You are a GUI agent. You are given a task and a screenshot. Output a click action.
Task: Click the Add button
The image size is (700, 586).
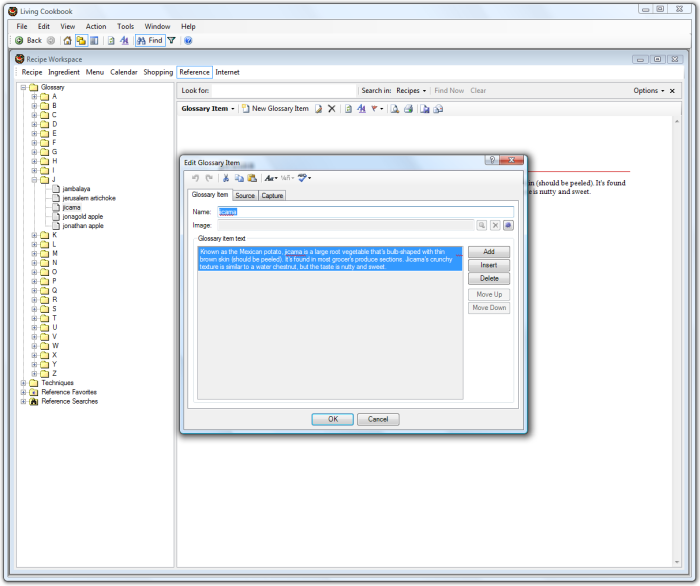coord(489,252)
